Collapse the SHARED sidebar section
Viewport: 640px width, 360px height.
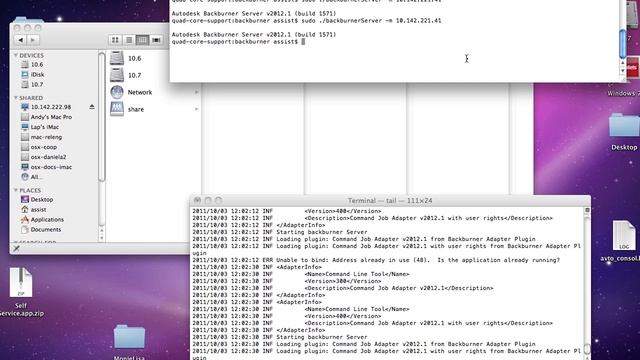pyautogui.click(x=16, y=98)
